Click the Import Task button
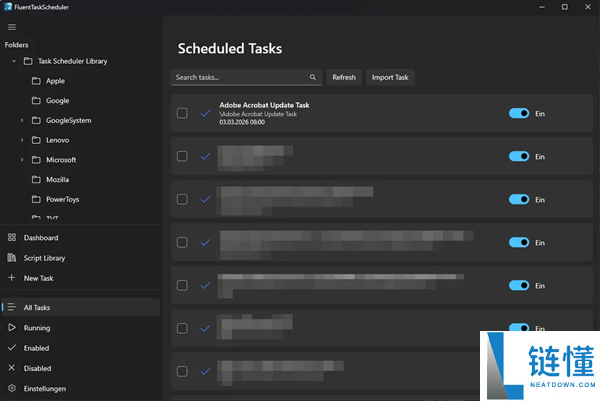Screen dimensions: 600x401 (390, 77)
